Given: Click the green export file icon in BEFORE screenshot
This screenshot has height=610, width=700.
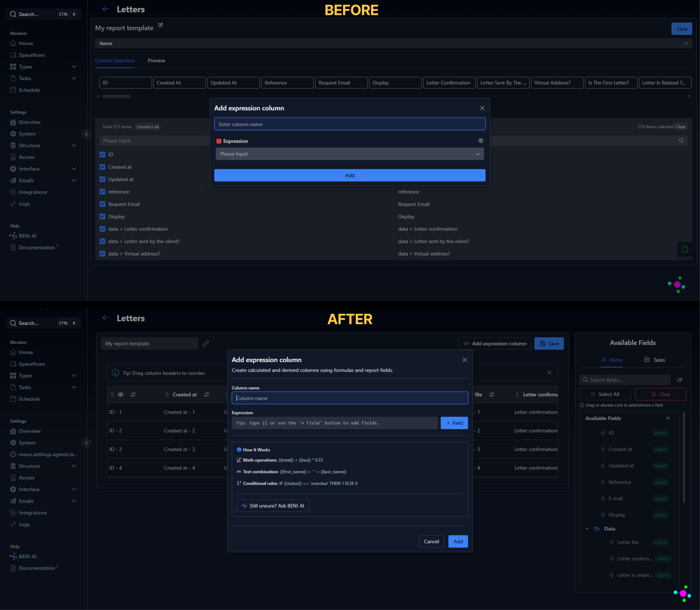Looking at the screenshot, I should tap(685, 250).
